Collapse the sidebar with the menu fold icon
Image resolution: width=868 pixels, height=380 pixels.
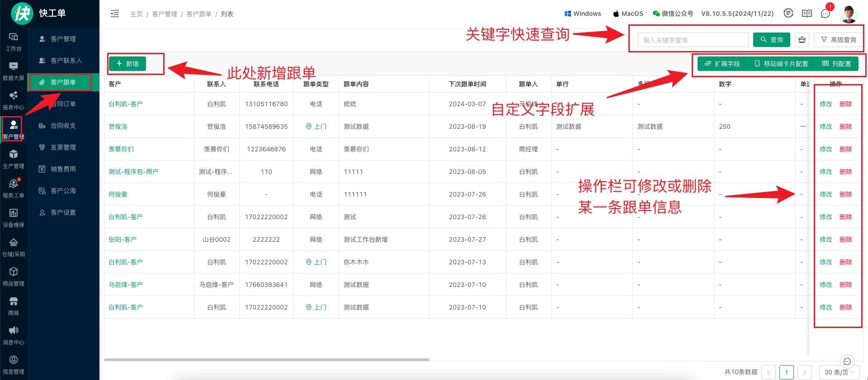tap(115, 14)
